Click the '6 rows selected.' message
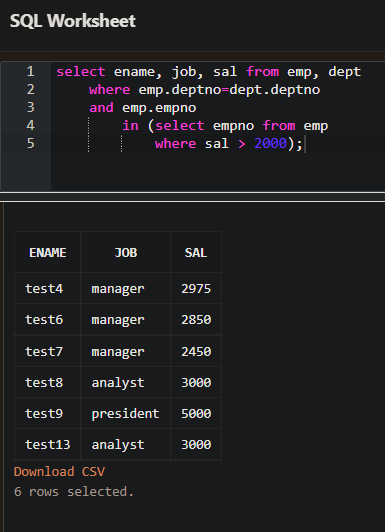 pyautogui.click(x=74, y=492)
